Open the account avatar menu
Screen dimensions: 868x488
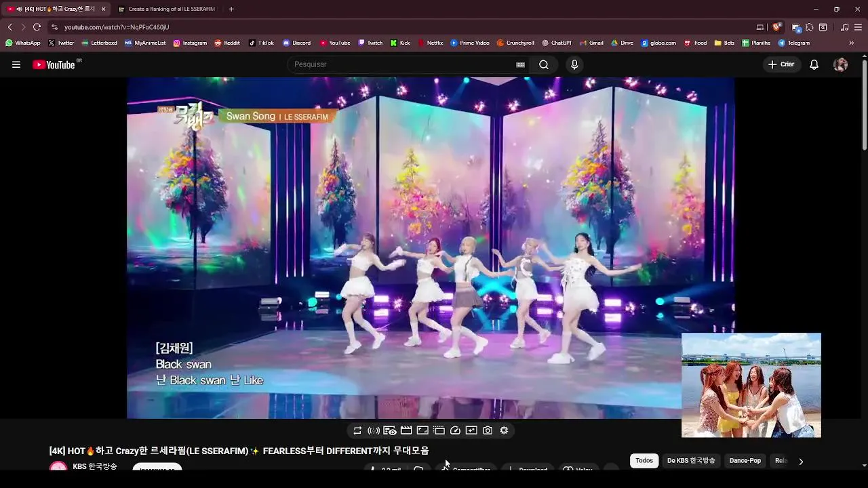[x=840, y=64]
